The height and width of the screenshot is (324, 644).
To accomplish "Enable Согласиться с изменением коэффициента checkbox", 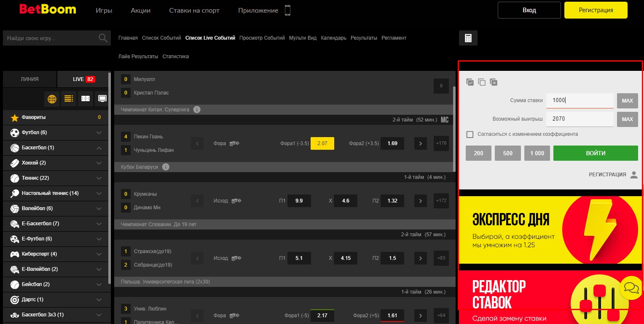I will (x=470, y=134).
